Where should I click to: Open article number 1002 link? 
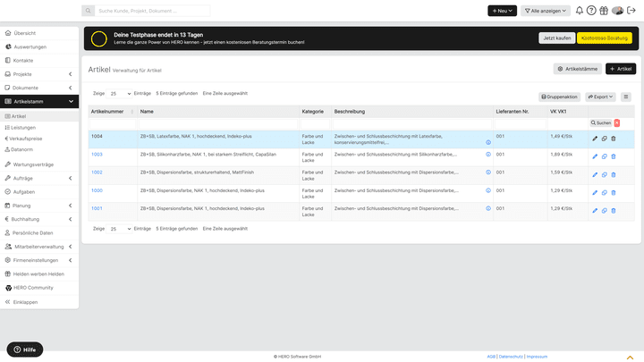97,172
